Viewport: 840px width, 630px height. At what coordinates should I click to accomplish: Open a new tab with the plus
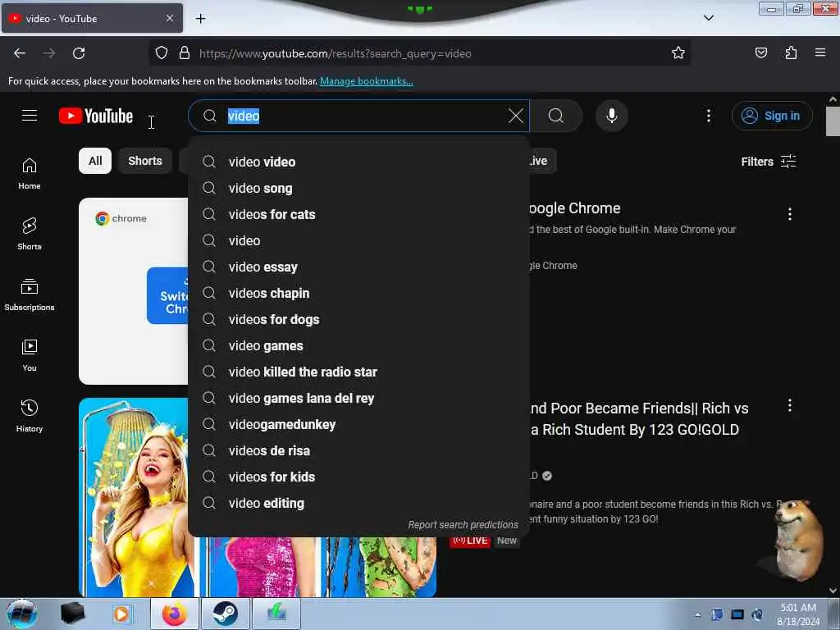tap(200, 18)
